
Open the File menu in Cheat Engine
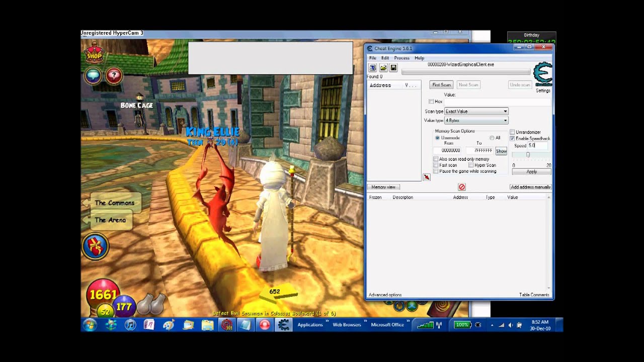click(x=373, y=58)
